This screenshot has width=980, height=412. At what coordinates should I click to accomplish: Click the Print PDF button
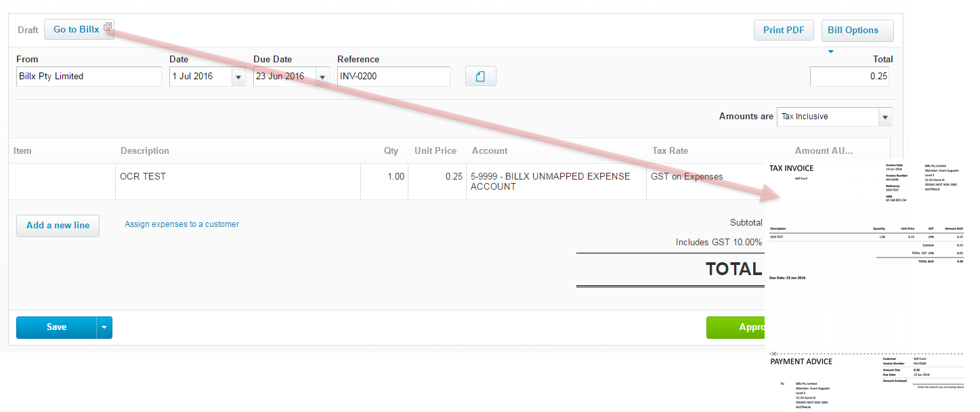[784, 30]
